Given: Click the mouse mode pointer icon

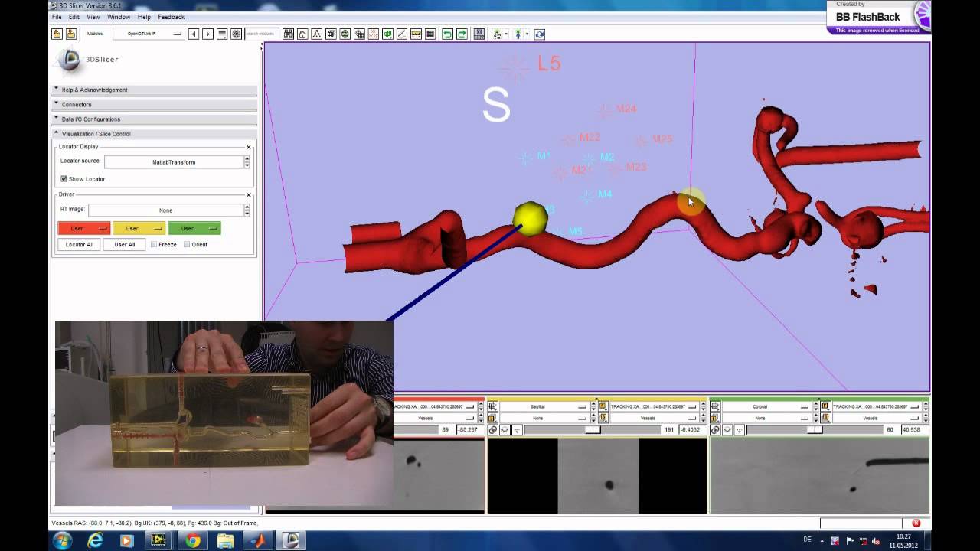Looking at the screenshot, I should [x=498, y=34].
